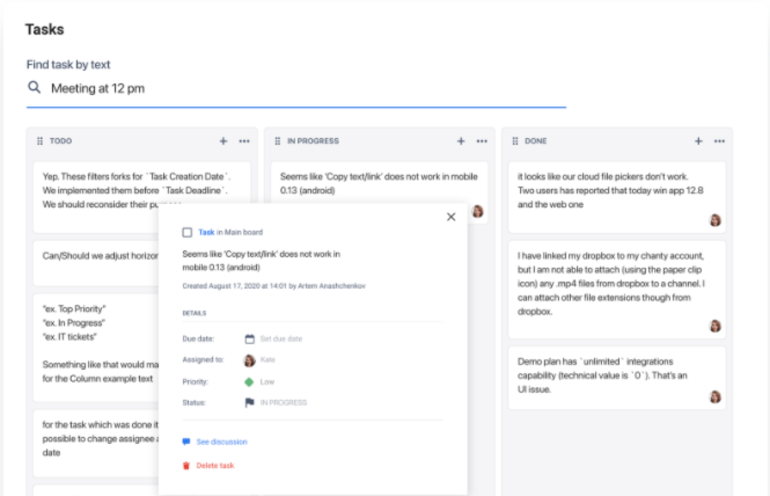Image resolution: width=770 pixels, height=496 pixels.
Task: Open IN PROGRESS column more options menu
Action: tap(481, 141)
